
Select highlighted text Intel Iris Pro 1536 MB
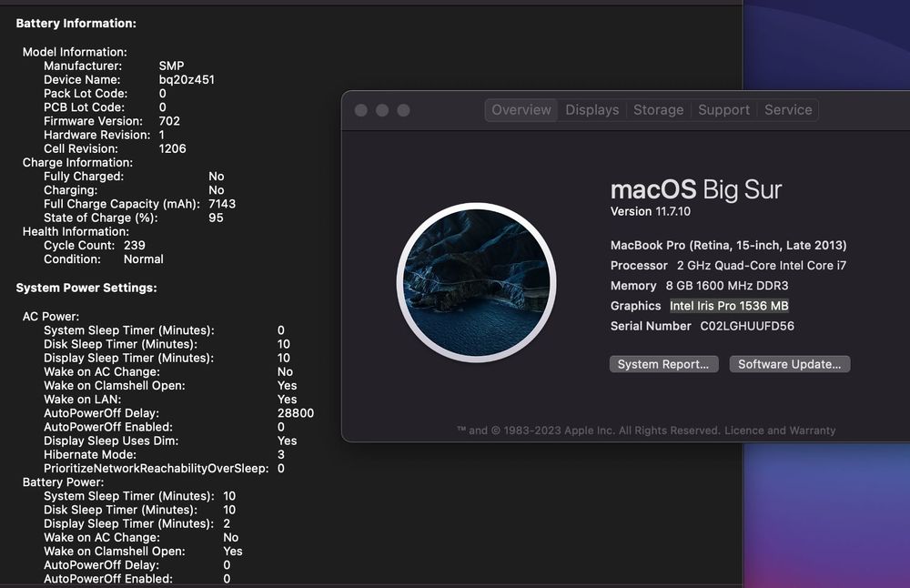pos(729,306)
